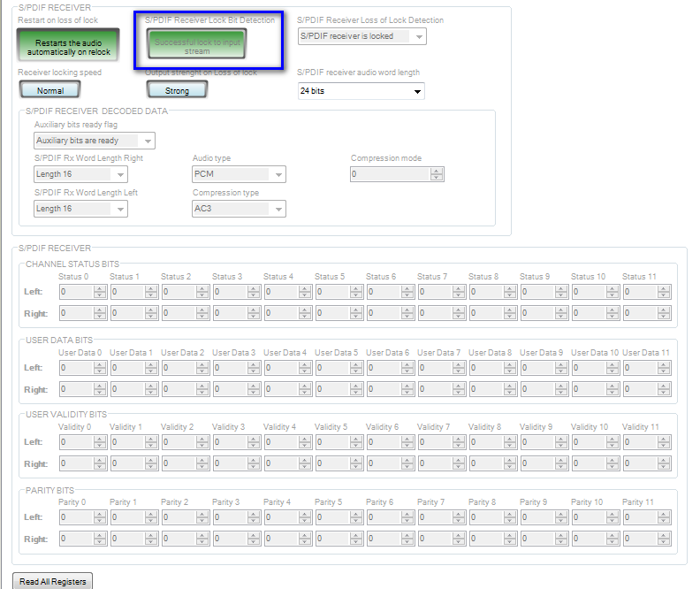Click the Right Status 0 value field
The height and width of the screenshot is (589, 700).
(x=77, y=313)
